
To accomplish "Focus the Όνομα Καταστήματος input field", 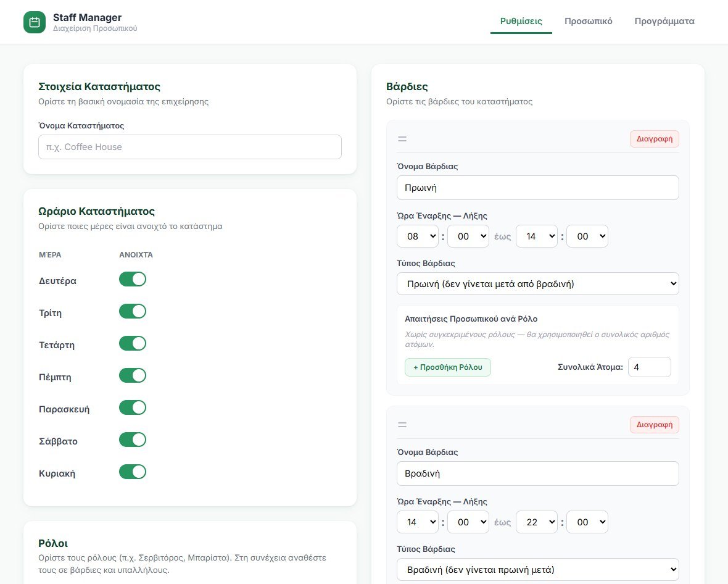I will pyautogui.click(x=190, y=147).
